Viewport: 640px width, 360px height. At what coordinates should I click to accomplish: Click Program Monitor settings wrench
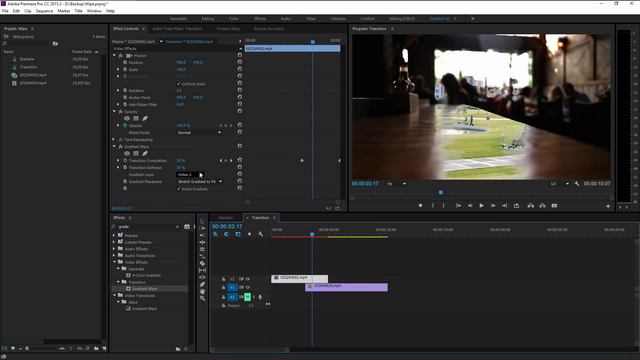pyautogui.click(x=577, y=184)
